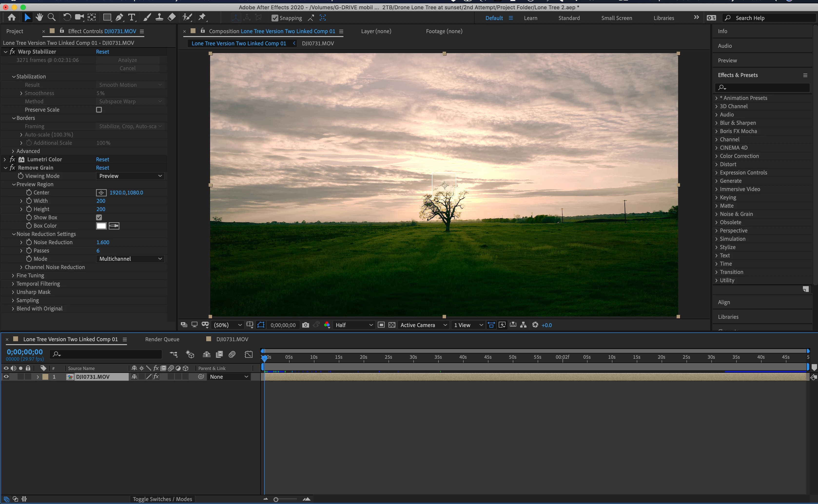The width and height of the screenshot is (818, 504).
Task: Switch to the Render Queue tab
Action: (x=162, y=339)
